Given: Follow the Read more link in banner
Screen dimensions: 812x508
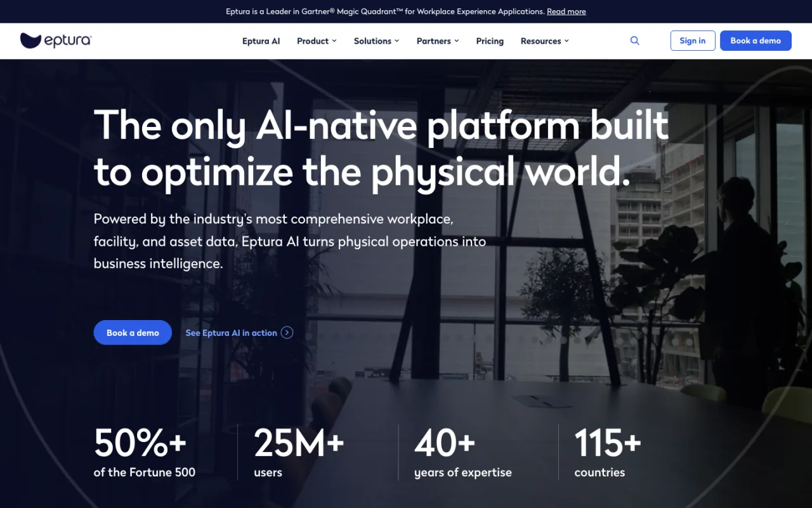Looking at the screenshot, I should pos(566,11).
